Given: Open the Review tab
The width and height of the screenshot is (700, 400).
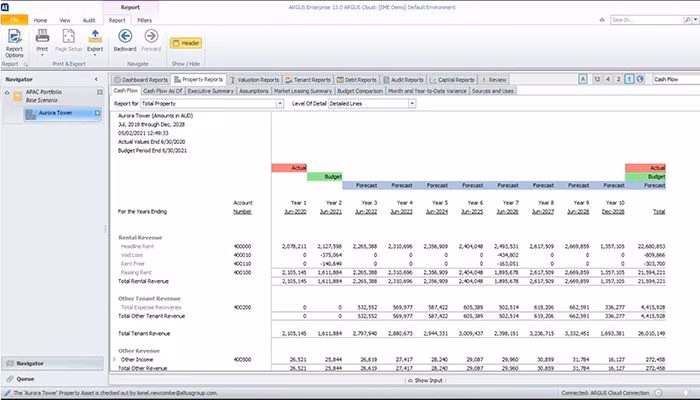Looking at the screenshot, I should (494, 79).
